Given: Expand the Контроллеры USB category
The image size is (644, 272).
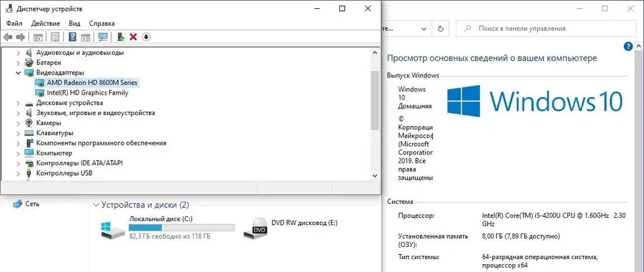Looking at the screenshot, I should [x=17, y=174].
